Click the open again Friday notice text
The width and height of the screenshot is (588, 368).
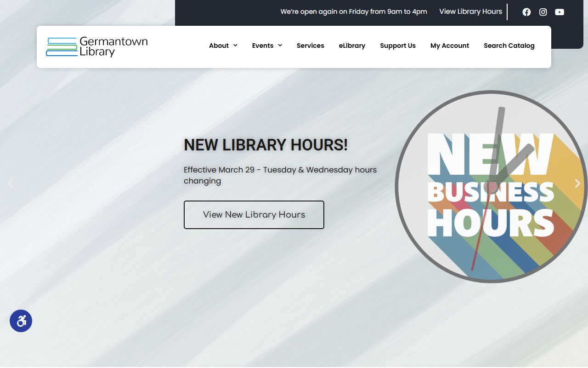pos(354,11)
